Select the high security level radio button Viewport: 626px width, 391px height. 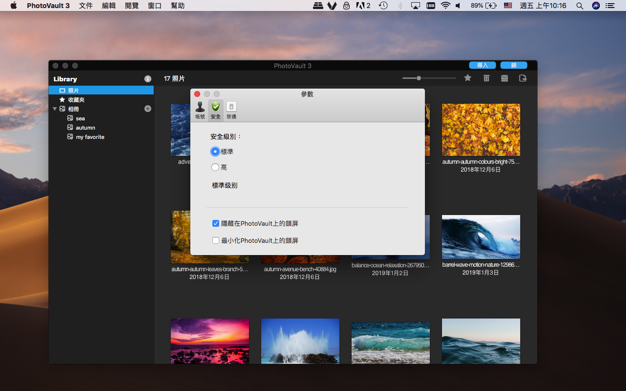(x=215, y=167)
